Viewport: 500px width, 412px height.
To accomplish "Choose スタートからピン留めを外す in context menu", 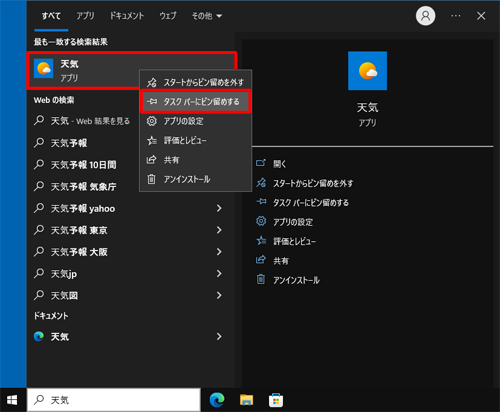I will coord(195,82).
